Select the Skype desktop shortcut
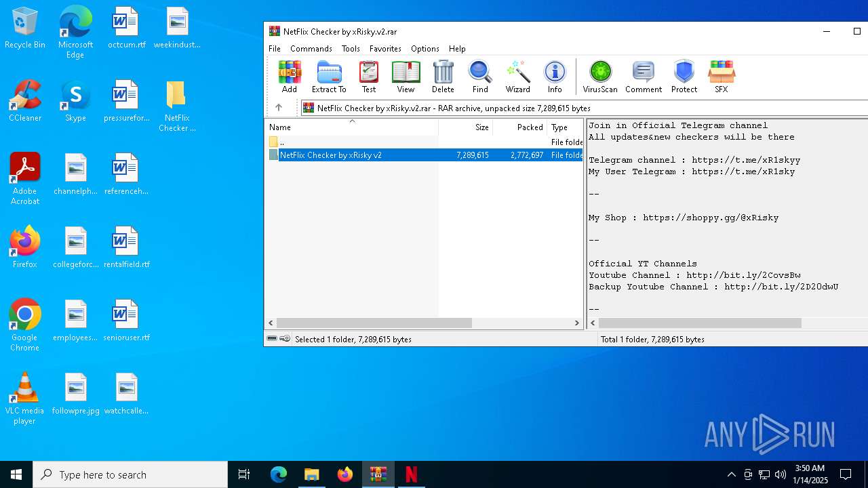This screenshot has height=488, width=868. coord(75,101)
